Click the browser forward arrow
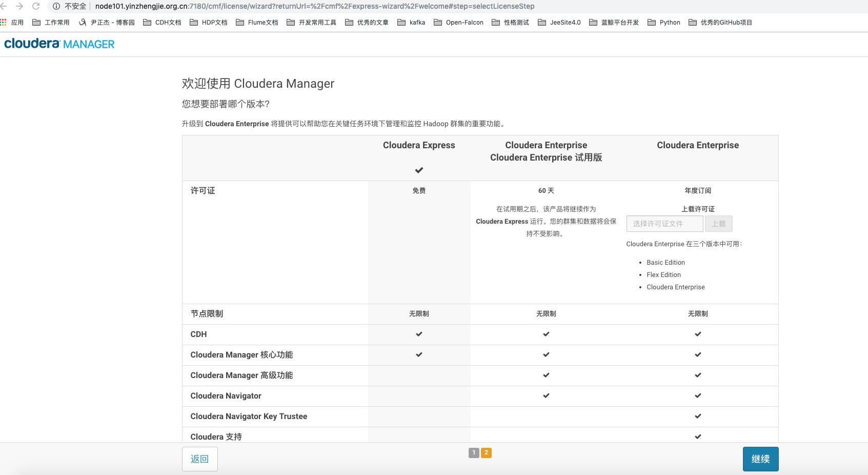 [19, 6]
